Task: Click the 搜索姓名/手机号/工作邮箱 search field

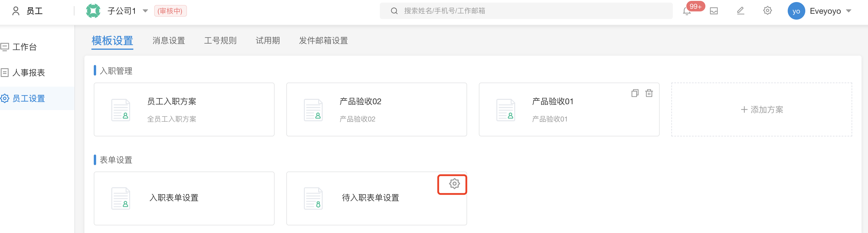Action: click(526, 11)
